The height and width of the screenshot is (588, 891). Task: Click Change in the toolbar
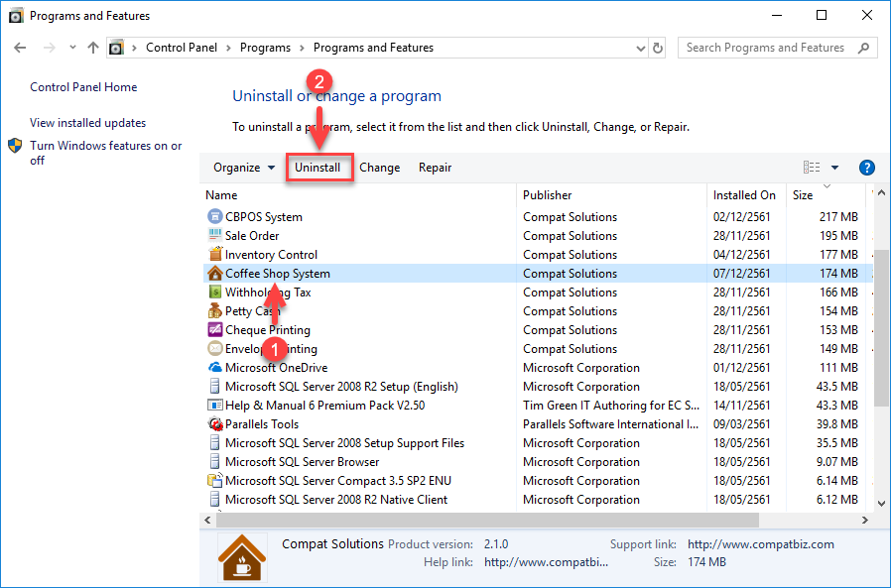(380, 168)
